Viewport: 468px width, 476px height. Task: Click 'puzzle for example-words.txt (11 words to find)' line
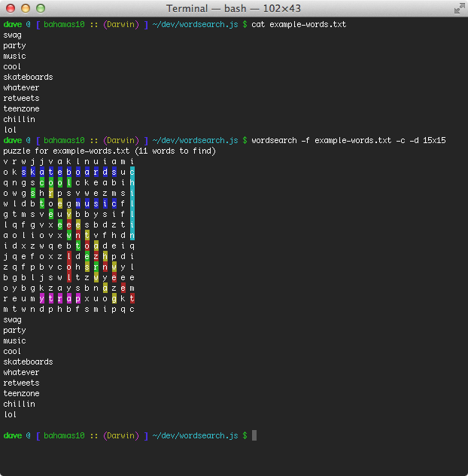coord(110,151)
